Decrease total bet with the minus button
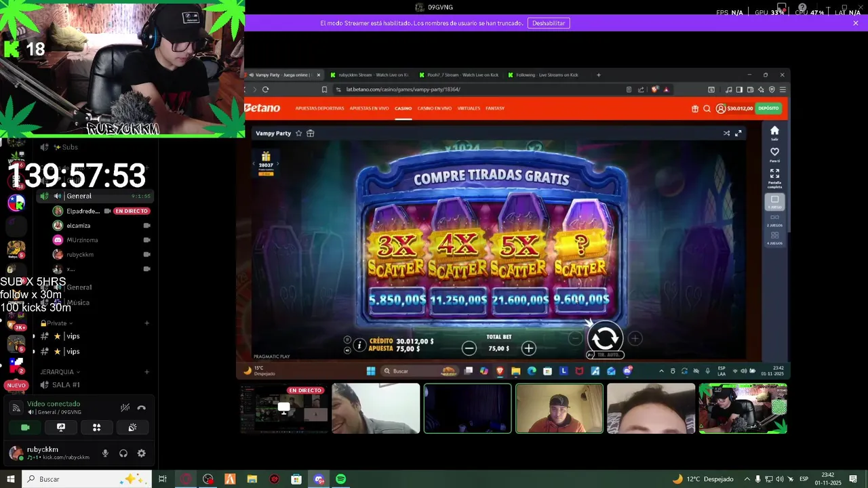868x488 pixels. 469,348
